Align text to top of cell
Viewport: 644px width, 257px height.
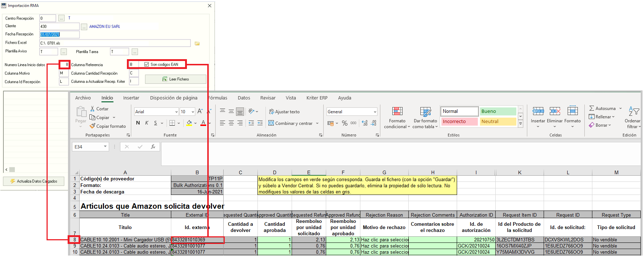[223, 111]
